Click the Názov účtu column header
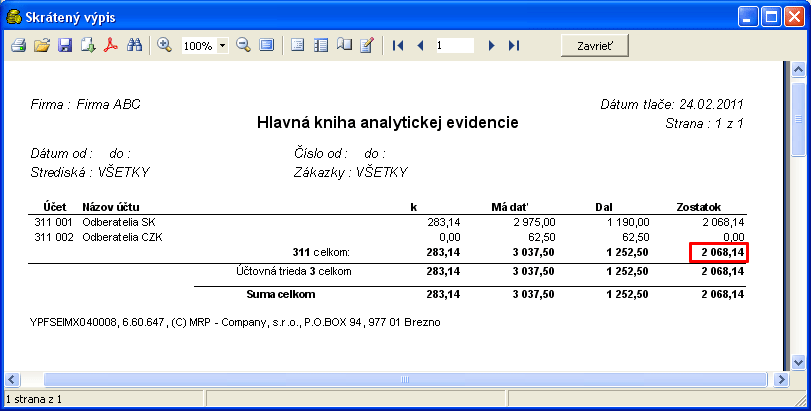811x411 pixels. click(x=111, y=207)
